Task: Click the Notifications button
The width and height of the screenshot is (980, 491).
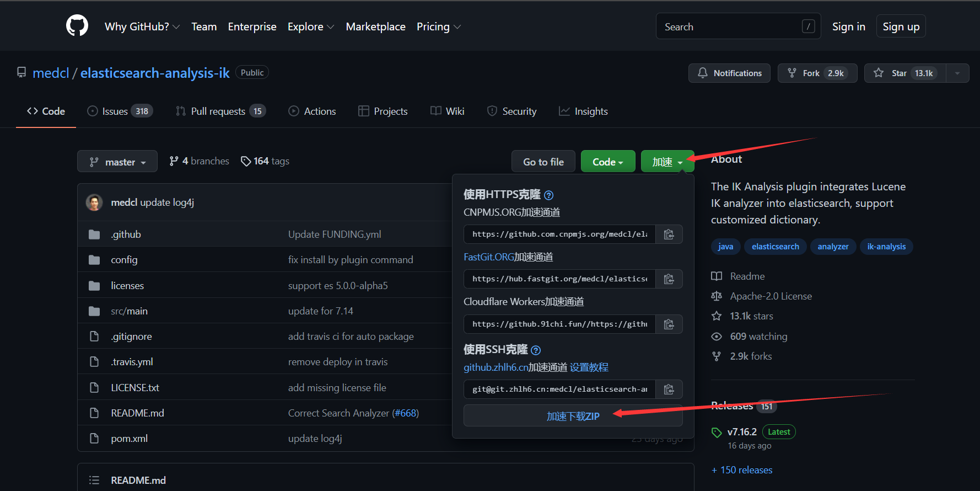Action: [729, 73]
